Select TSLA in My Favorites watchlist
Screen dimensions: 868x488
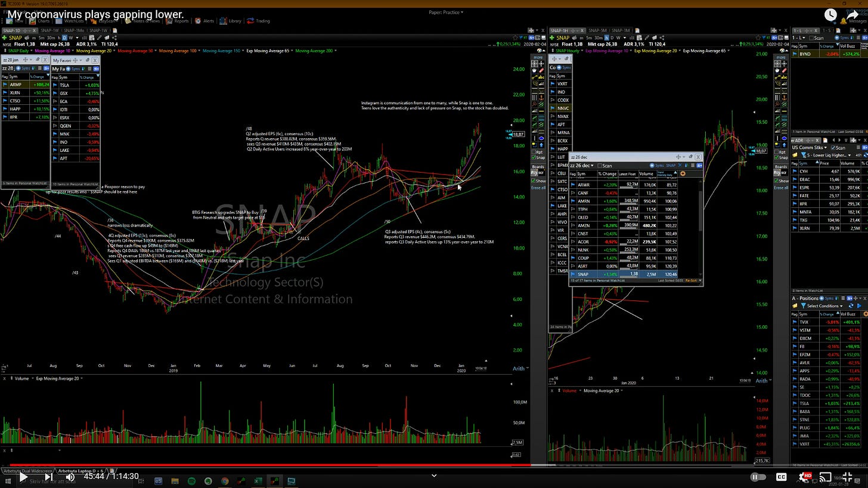coord(76,85)
